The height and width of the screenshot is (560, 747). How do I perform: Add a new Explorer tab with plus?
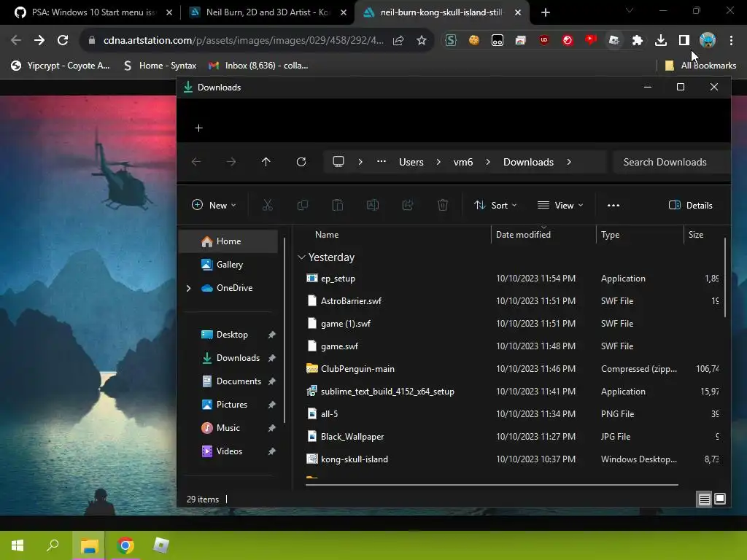click(x=198, y=128)
